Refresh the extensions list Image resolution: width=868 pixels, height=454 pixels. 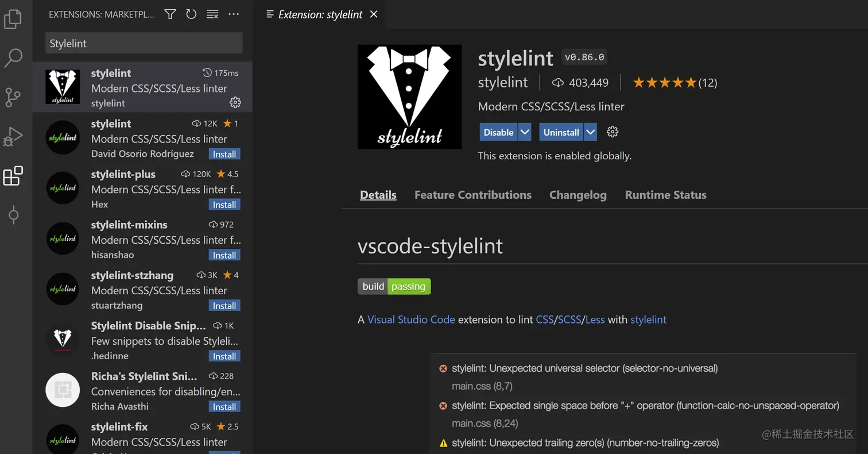click(x=191, y=14)
